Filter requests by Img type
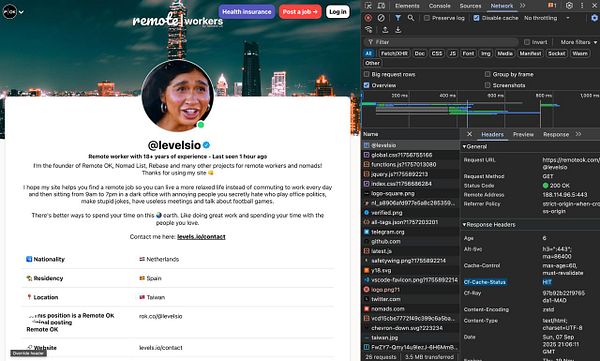Screen dimensions: 600x361 pyautogui.click(x=486, y=54)
